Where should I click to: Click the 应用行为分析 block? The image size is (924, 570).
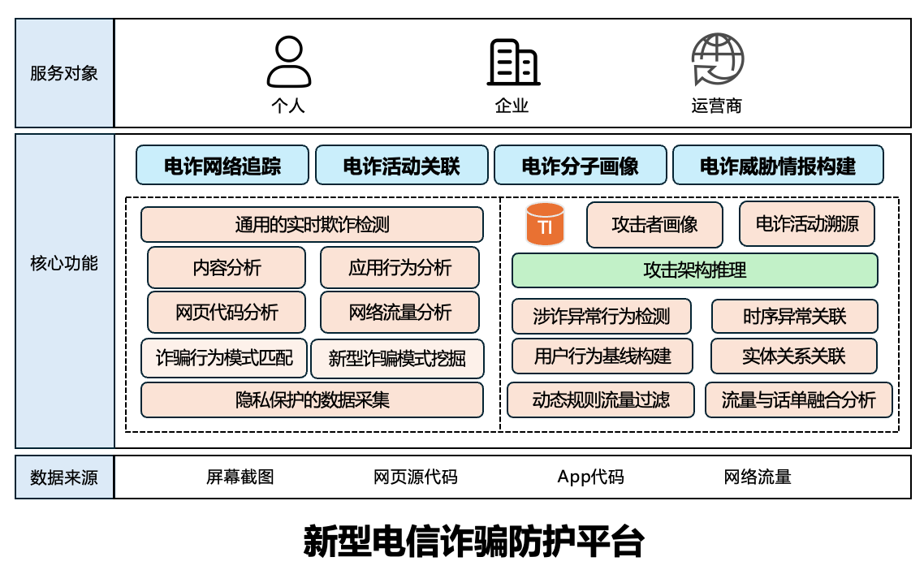coord(399,268)
